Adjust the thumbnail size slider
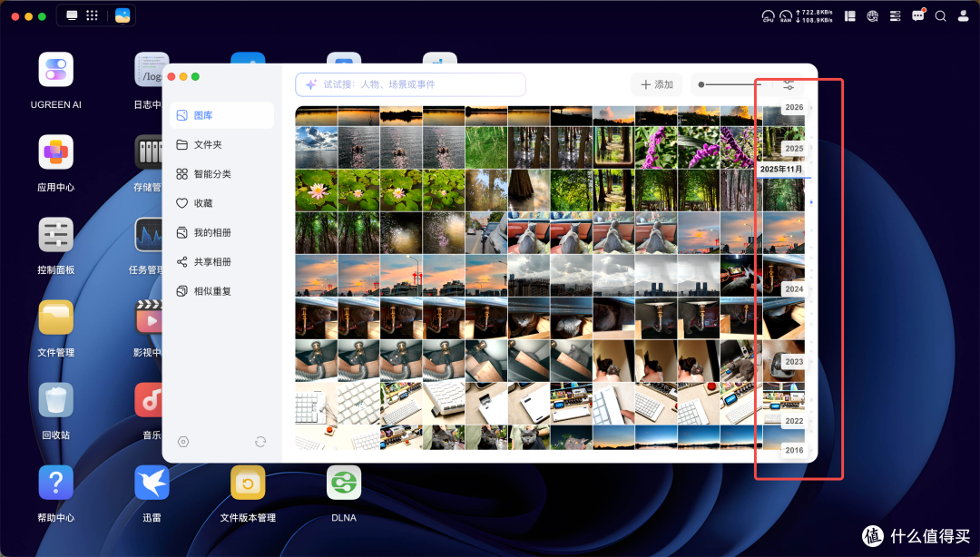 730,84
